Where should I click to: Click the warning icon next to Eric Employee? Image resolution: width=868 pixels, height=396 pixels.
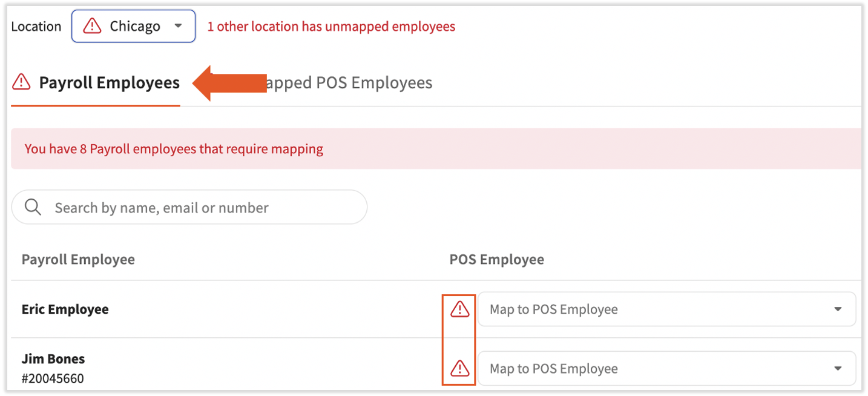point(459,309)
